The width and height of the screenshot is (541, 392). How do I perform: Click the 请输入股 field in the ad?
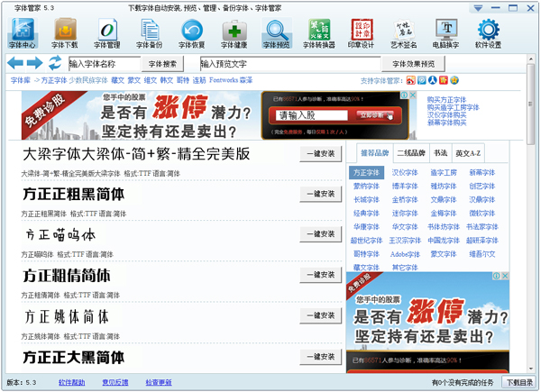coord(312,115)
